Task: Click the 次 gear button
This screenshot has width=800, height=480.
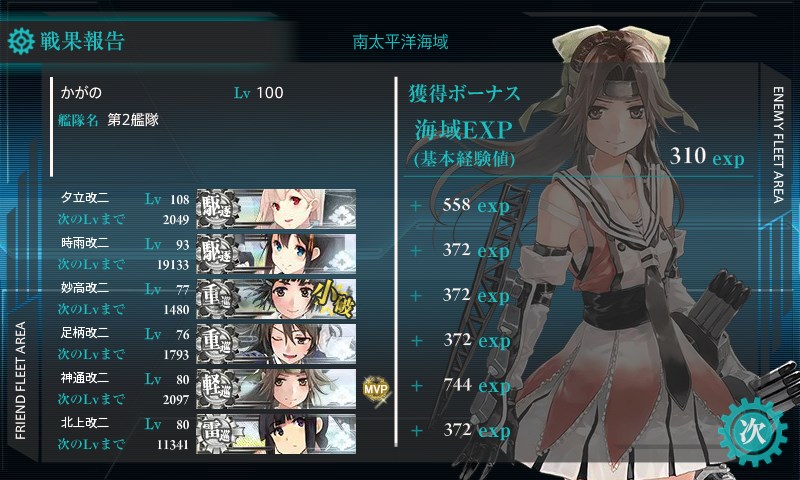Action: 753,432
